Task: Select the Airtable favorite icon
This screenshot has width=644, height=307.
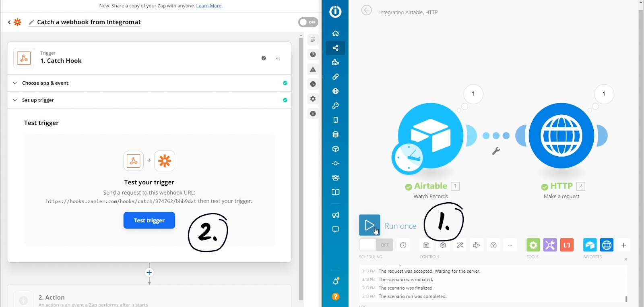Action: (x=590, y=245)
